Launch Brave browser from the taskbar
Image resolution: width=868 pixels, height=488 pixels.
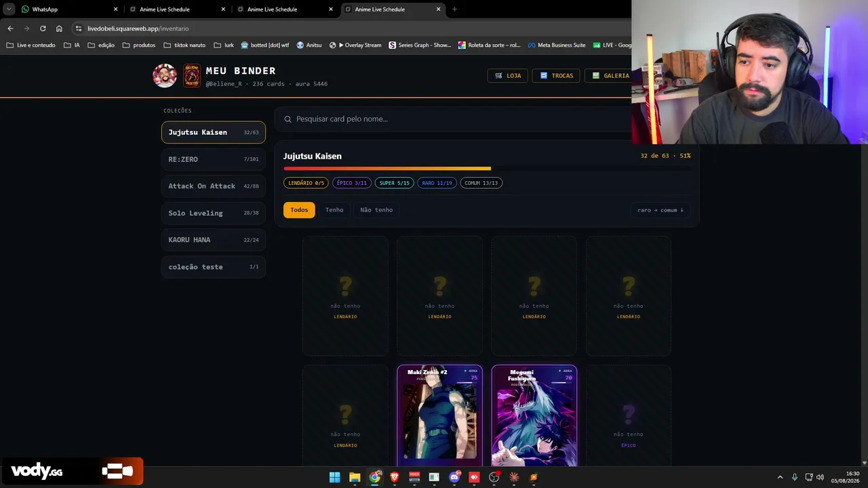(395, 477)
